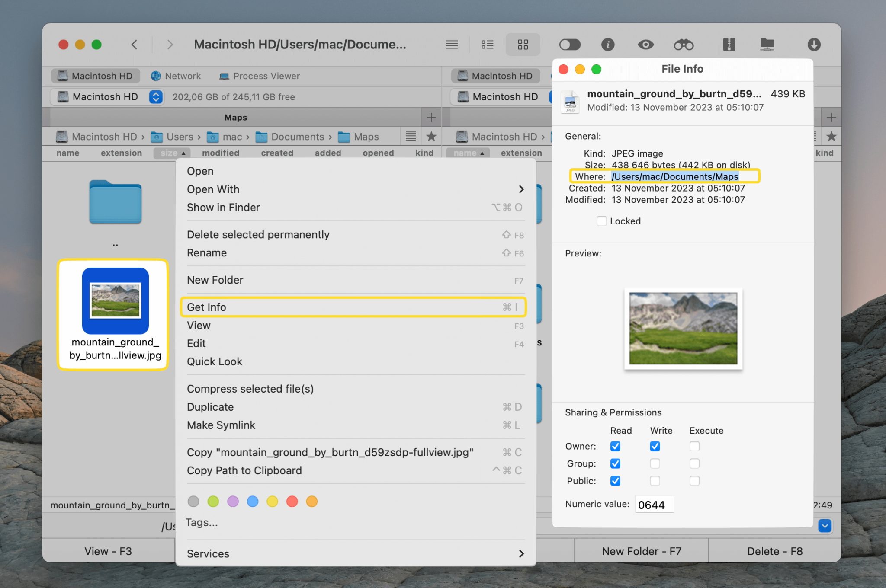Click the archive compression toolbar icon
Screen dimensions: 886x588
(728, 44)
